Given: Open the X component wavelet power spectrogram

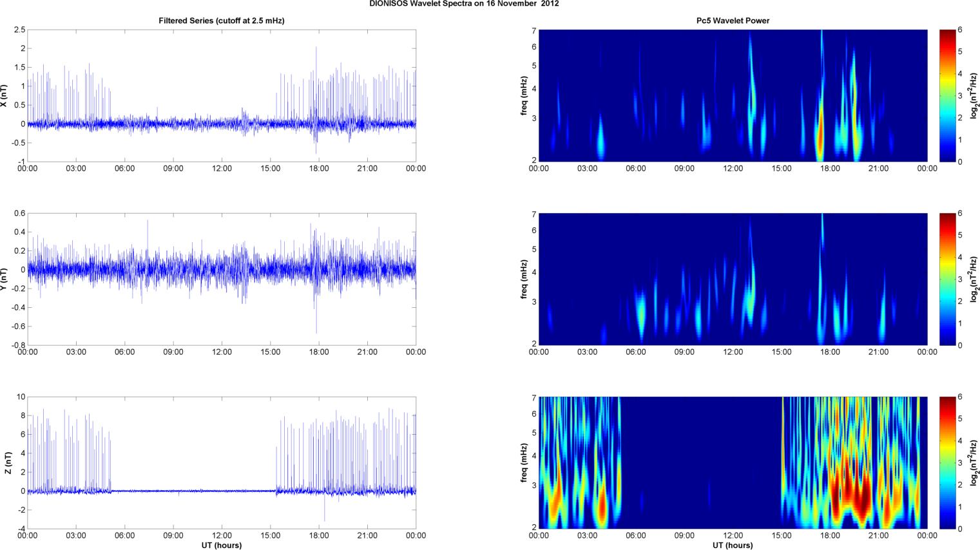Looking at the screenshot, I should click(x=733, y=95).
